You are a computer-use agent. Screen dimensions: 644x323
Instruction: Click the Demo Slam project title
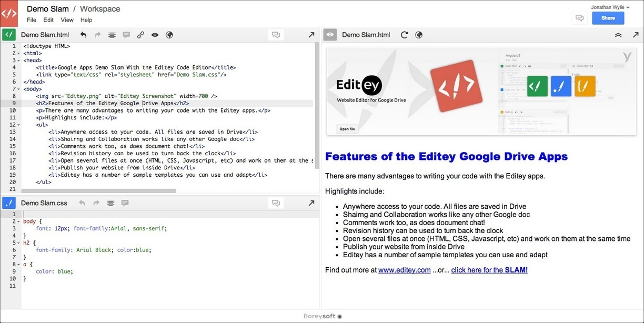coord(48,8)
